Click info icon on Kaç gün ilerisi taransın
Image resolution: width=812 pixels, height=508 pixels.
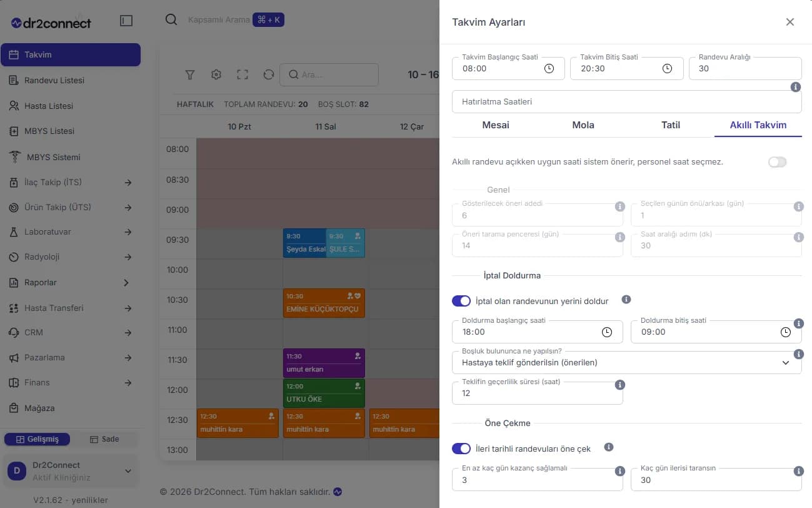coord(798,471)
